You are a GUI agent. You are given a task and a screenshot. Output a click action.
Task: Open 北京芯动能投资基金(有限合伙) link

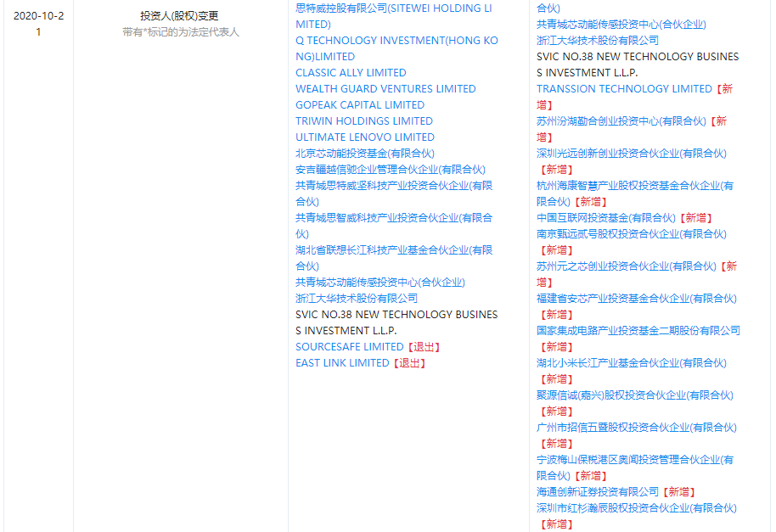(x=365, y=154)
